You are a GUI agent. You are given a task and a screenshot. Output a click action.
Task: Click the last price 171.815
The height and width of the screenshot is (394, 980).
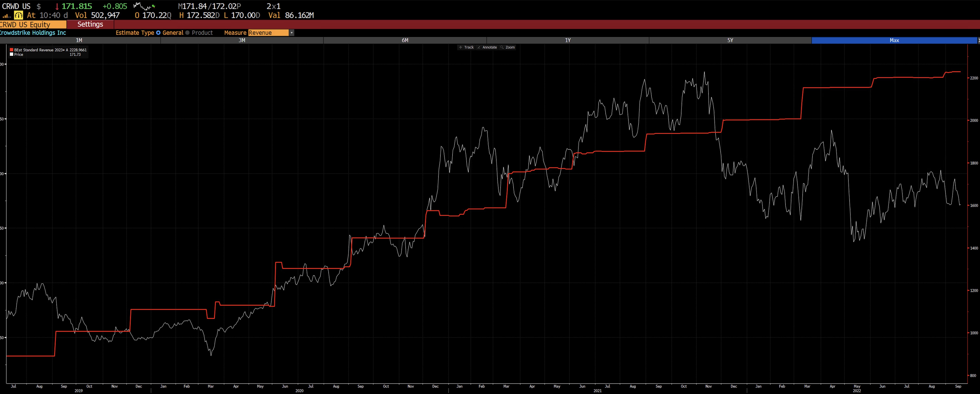point(77,6)
